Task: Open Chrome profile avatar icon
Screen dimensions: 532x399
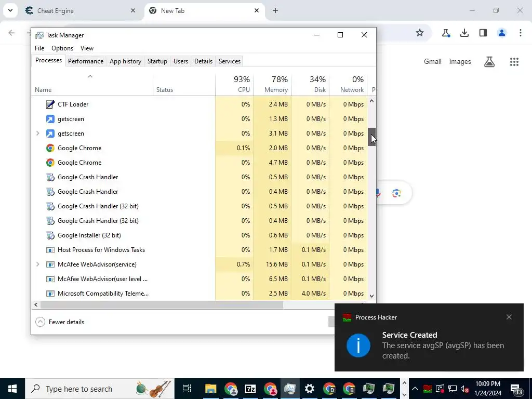Action: pyautogui.click(x=502, y=33)
